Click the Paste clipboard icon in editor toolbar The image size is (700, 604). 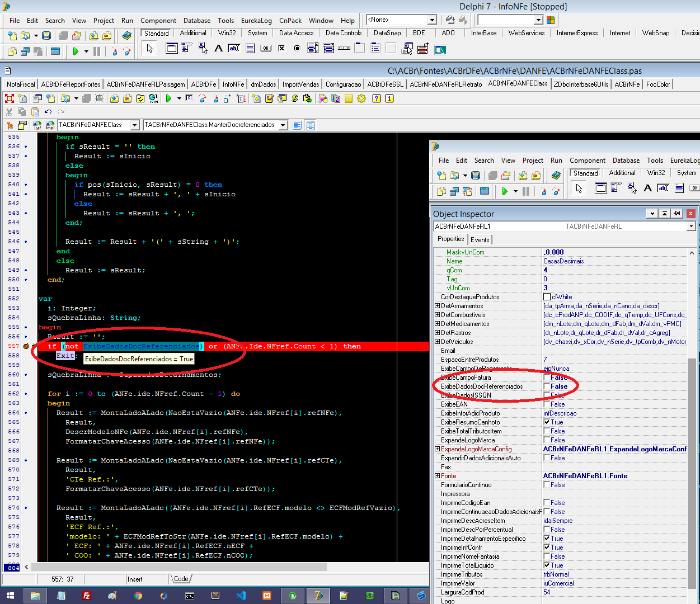pos(35,112)
